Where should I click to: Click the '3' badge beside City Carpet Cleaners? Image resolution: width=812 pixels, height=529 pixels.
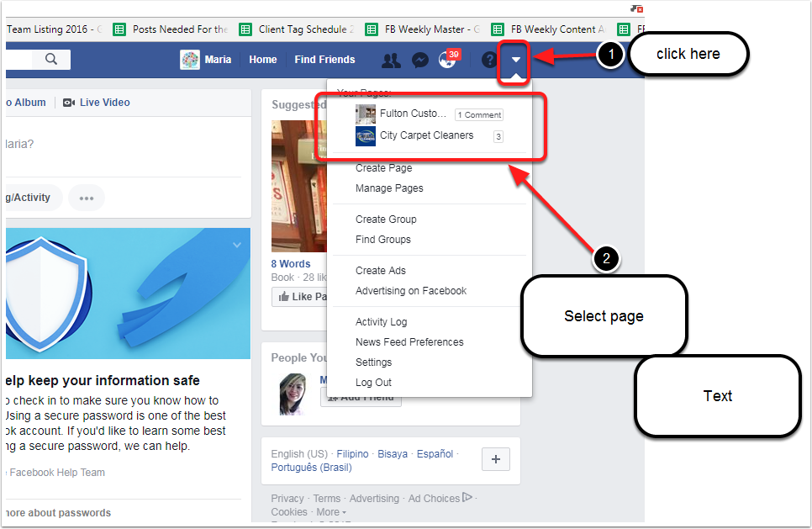pyautogui.click(x=498, y=137)
